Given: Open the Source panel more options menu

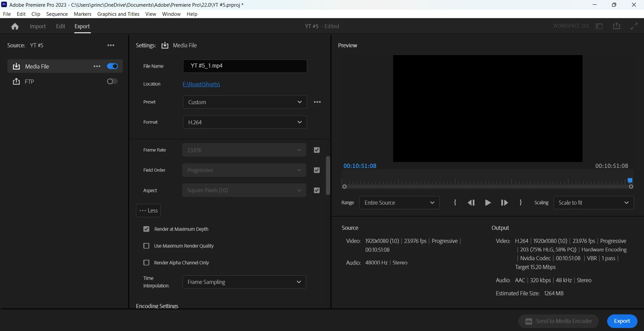Looking at the screenshot, I should pos(111,45).
